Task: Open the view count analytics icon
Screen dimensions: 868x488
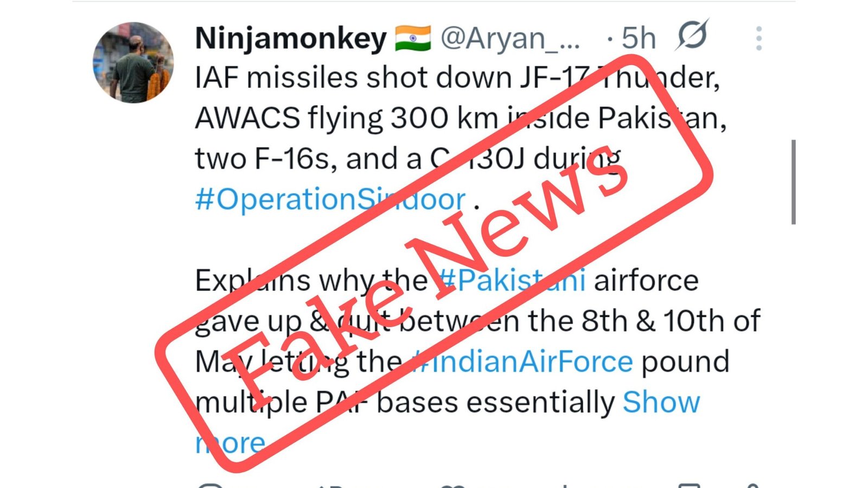Action: click(564, 485)
